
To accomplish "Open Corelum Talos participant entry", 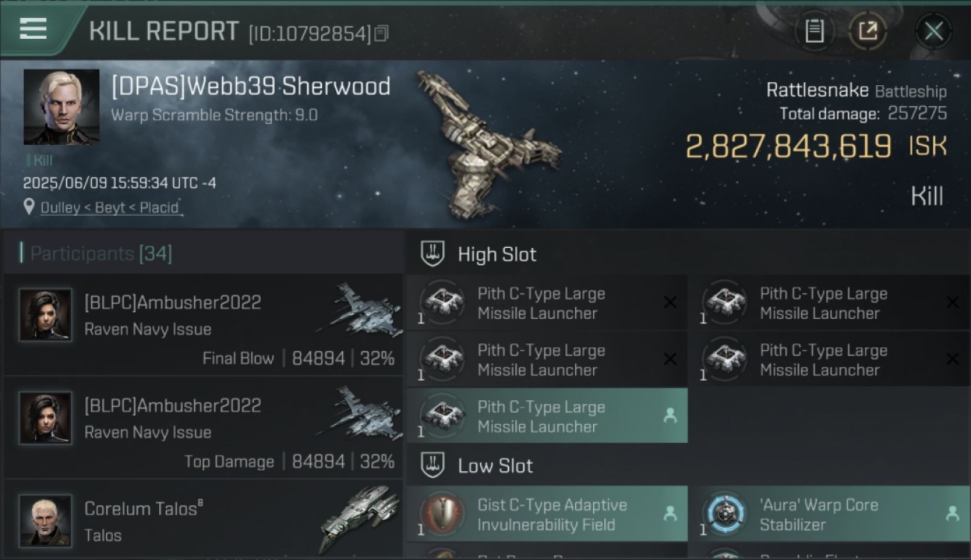I will (x=203, y=520).
